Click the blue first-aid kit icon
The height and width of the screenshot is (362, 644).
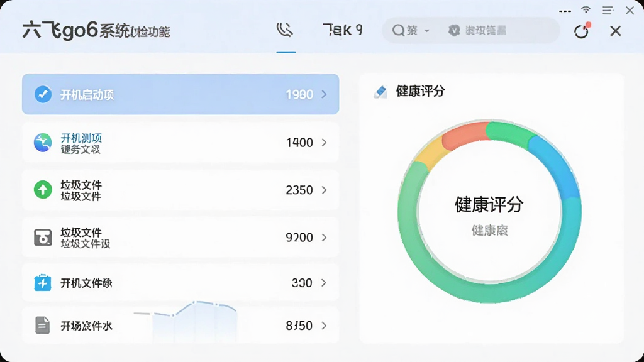(43, 283)
